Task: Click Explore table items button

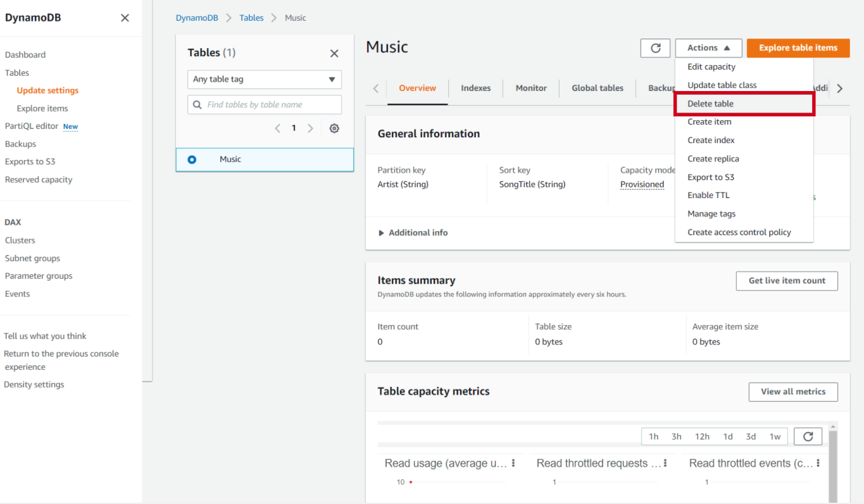Action: click(798, 48)
